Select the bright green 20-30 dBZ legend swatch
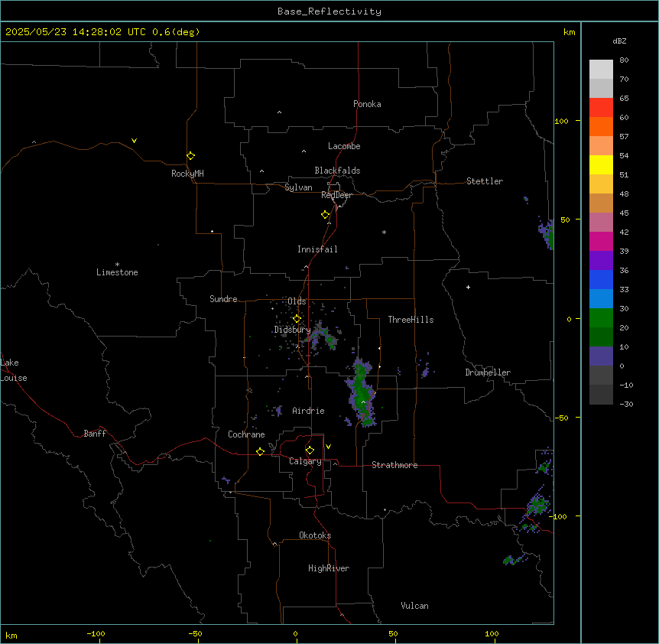Screen dimensions: 659x644 [x=601, y=318]
